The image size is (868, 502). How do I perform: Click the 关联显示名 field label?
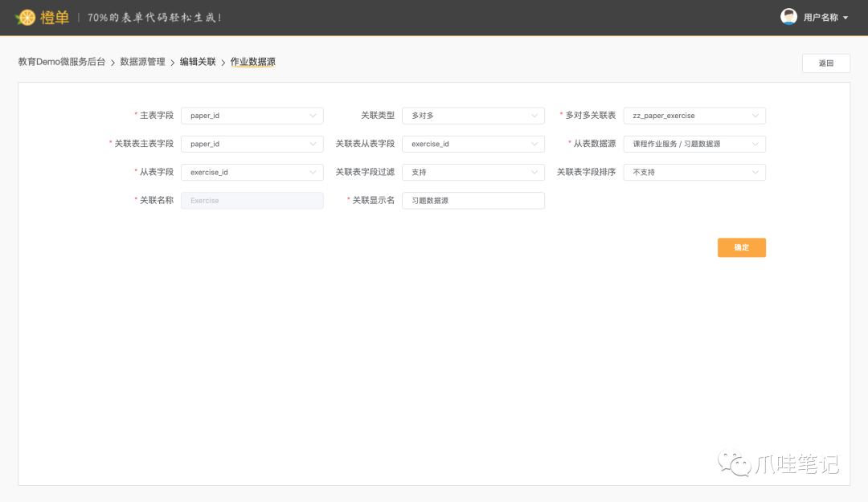[x=374, y=200]
